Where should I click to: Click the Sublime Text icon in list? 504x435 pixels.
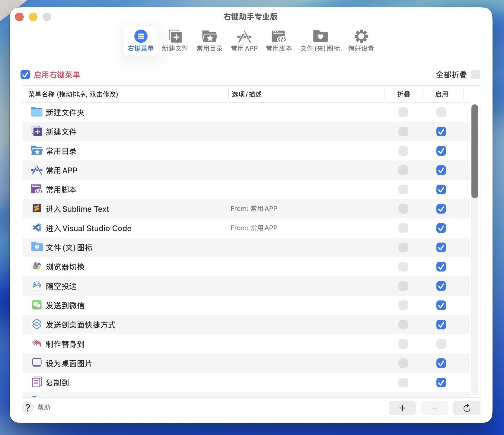tap(37, 208)
